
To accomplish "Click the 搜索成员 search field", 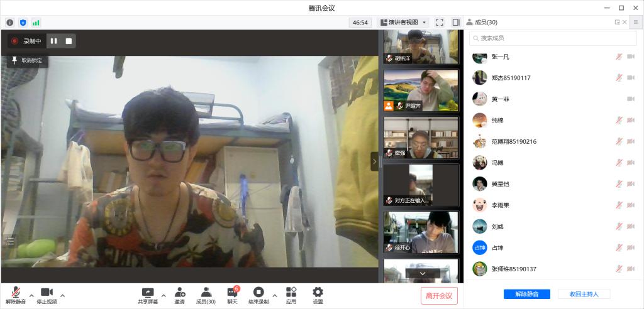I will point(553,38).
